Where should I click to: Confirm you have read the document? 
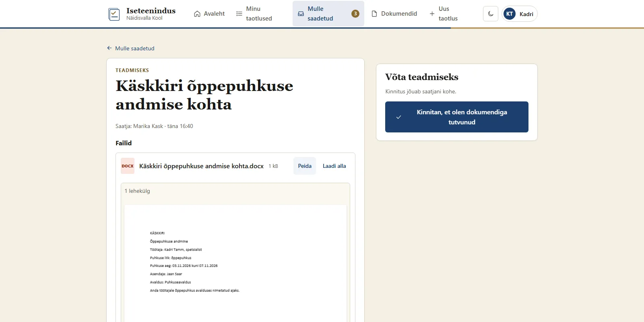[457, 117]
